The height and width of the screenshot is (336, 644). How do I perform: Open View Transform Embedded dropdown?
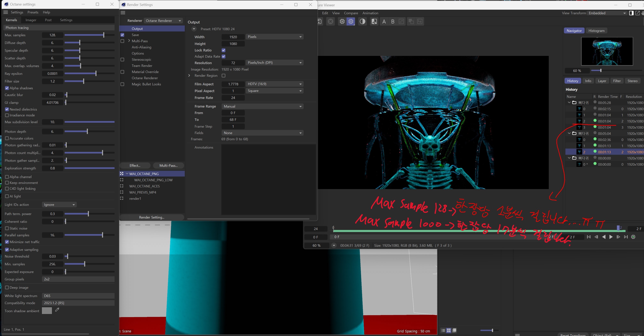tap(607, 13)
